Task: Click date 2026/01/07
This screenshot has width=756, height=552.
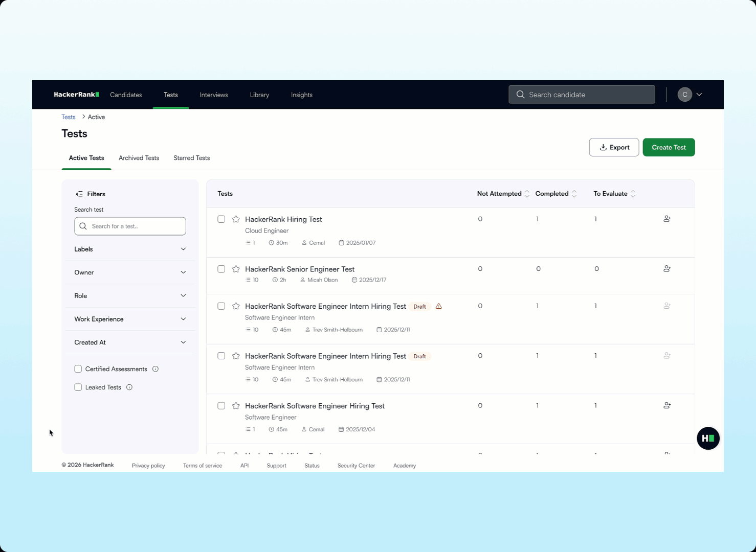Action: [x=361, y=243]
